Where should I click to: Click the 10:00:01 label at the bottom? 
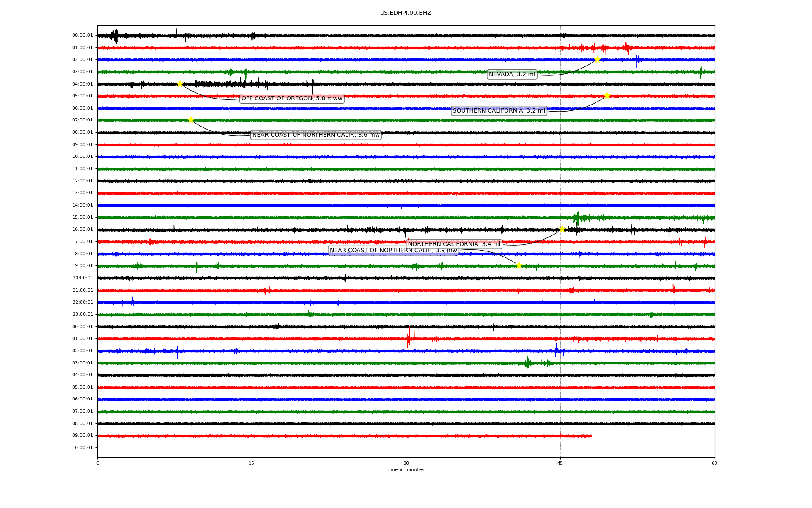(x=82, y=447)
